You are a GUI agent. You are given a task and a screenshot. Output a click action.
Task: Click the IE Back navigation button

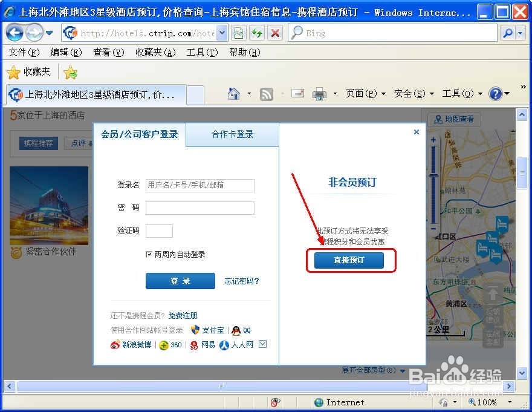[15, 33]
